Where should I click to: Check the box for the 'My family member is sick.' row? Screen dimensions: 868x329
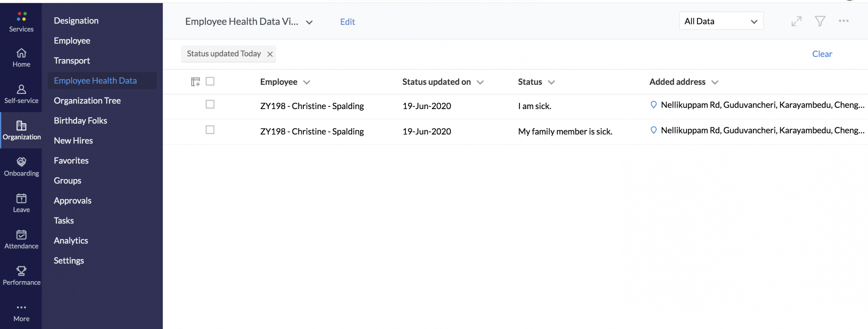[210, 130]
